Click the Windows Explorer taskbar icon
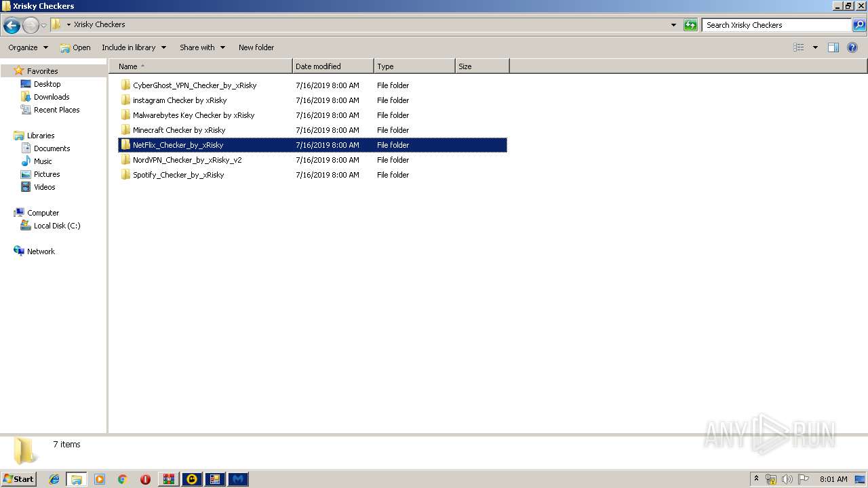This screenshot has height=488, width=868. tap(77, 479)
